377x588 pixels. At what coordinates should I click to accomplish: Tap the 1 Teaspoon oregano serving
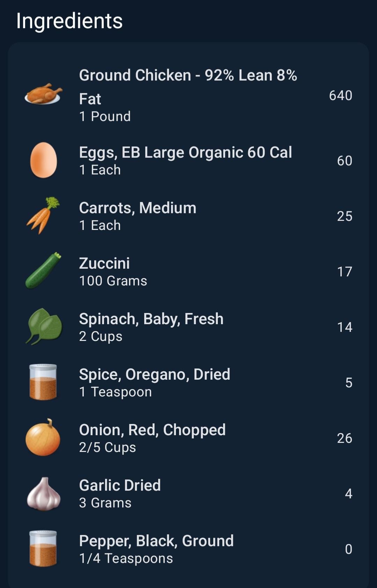(116, 392)
